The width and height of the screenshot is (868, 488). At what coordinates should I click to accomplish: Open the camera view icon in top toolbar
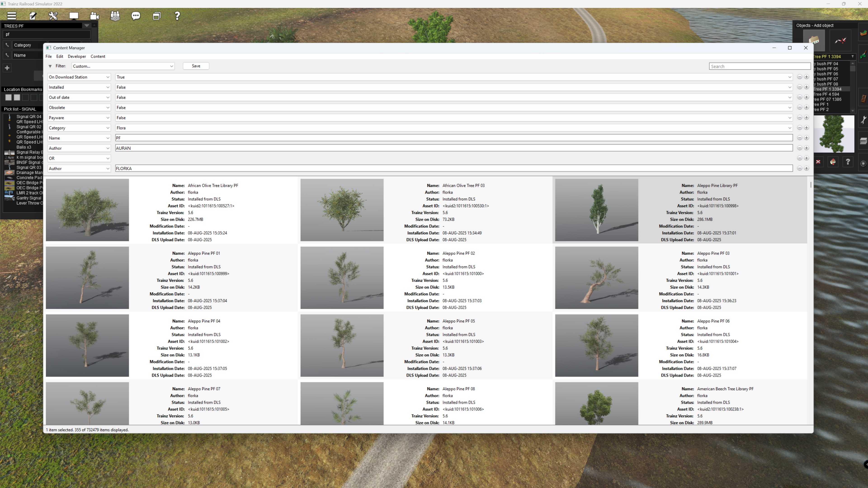pyautogui.click(x=95, y=16)
